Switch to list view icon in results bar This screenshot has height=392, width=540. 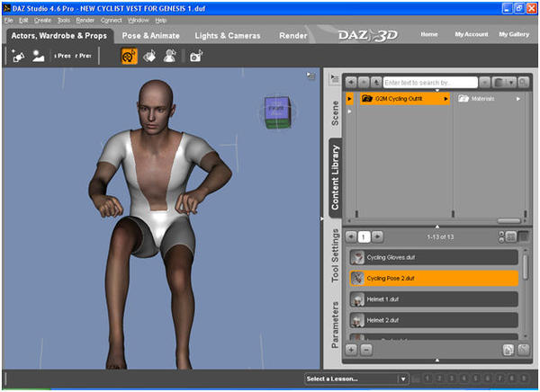[x=511, y=236]
